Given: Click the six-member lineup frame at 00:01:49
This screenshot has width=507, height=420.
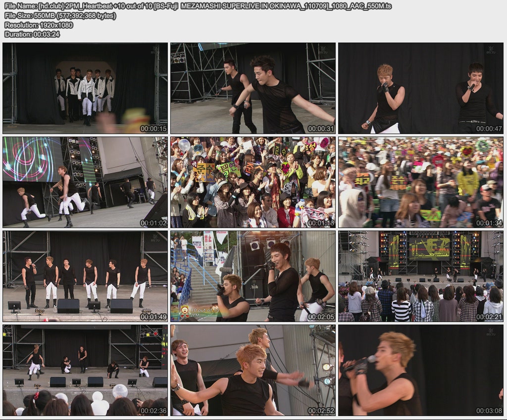Looking at the screenshot, I should 85,276.
